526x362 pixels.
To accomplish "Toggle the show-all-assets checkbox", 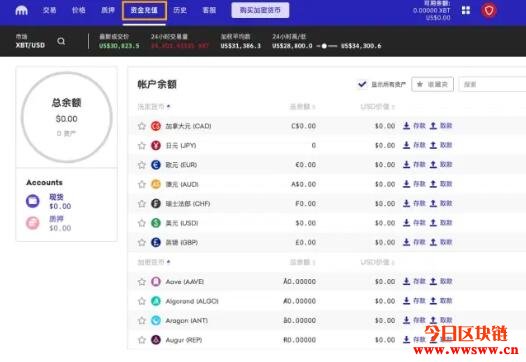I will [362, 84].
